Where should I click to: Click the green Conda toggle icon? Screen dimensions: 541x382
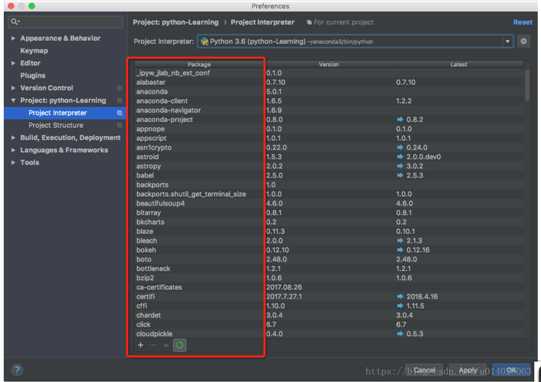(179, 345)
